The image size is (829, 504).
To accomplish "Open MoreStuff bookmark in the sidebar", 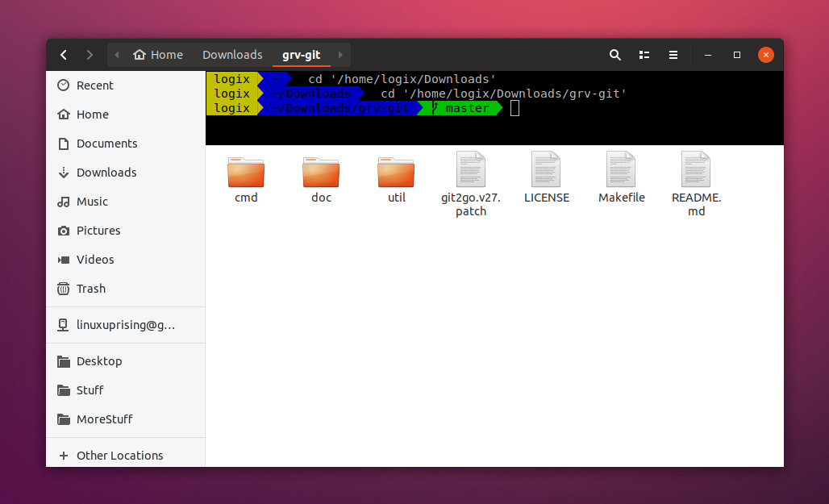I will click(126, 419).
